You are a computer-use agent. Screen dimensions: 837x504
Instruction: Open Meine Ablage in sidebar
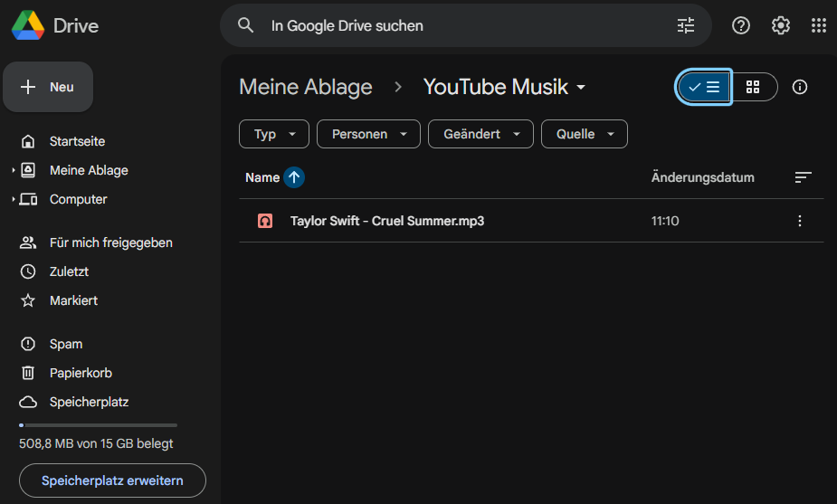89,170
